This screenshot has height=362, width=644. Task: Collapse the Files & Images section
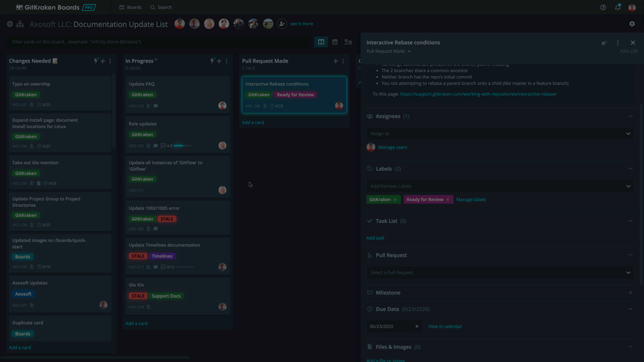(x=630, y=347)
